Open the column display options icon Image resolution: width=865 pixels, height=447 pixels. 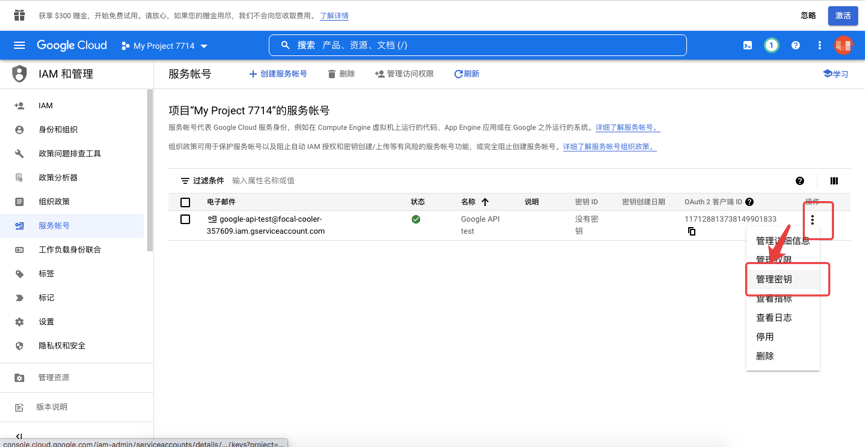click(x=834, y=181)
